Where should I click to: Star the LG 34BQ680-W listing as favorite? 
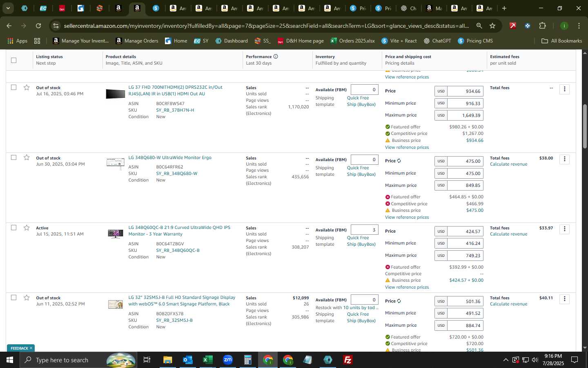(27, 157)
